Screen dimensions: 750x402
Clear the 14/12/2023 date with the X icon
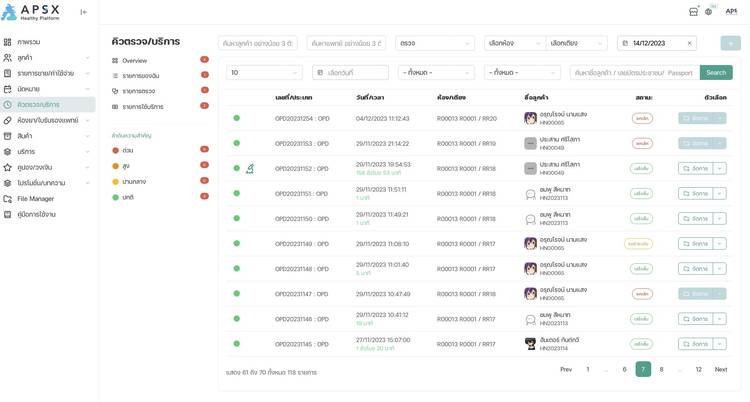689,43
